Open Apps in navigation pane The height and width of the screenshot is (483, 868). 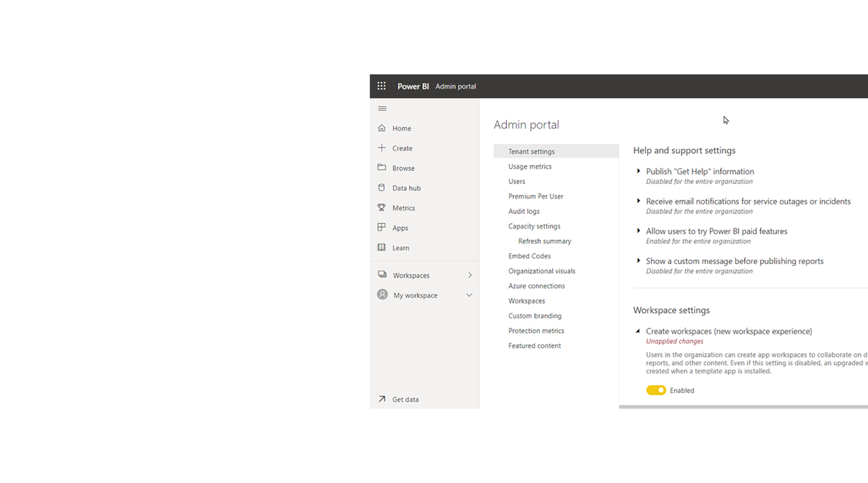[400, 228]
